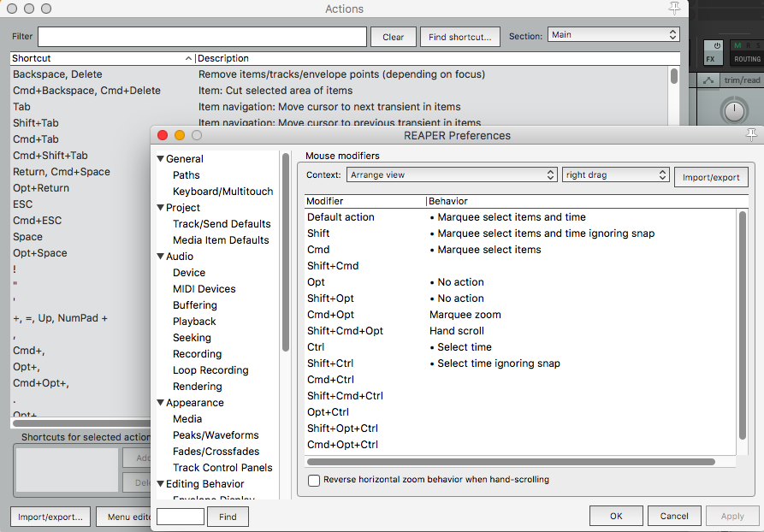
Task: Collapse the Audio category in preferences tree
Action: pos(160,257)
